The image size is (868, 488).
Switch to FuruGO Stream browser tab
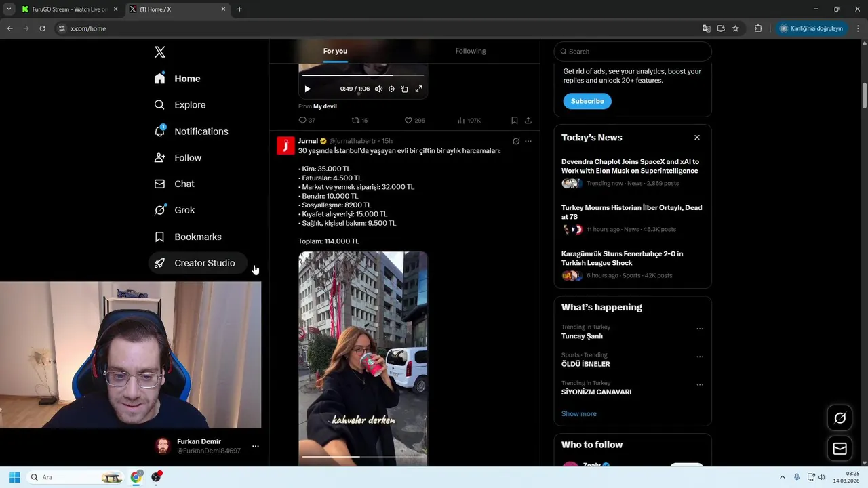pos(69,9)
